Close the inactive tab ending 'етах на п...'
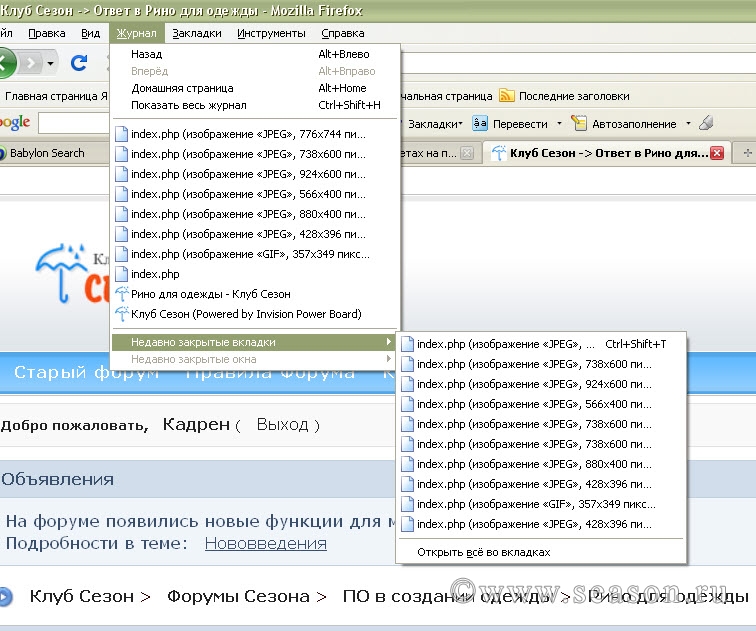This screenshot has width=756, height=631. point(466,153)
